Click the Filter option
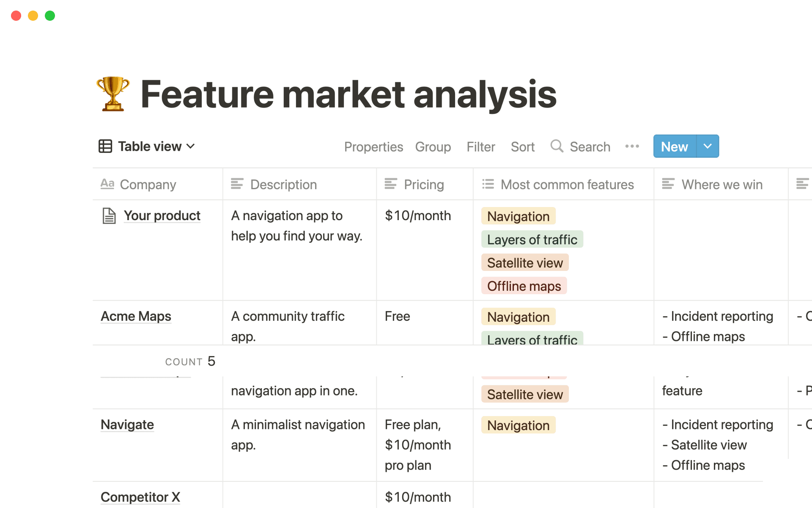Screen dimensions: 812x508 coord(480,146)
